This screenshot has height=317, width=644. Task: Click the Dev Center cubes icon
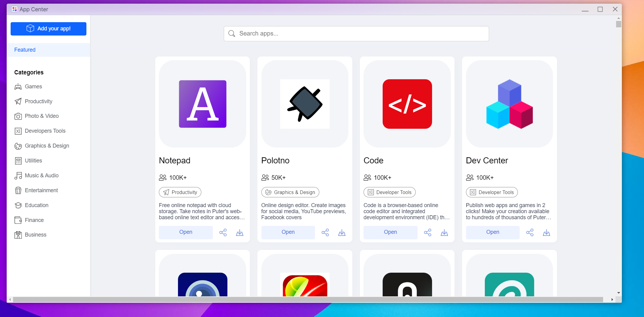pyautogui.click(x=509, y=104)
